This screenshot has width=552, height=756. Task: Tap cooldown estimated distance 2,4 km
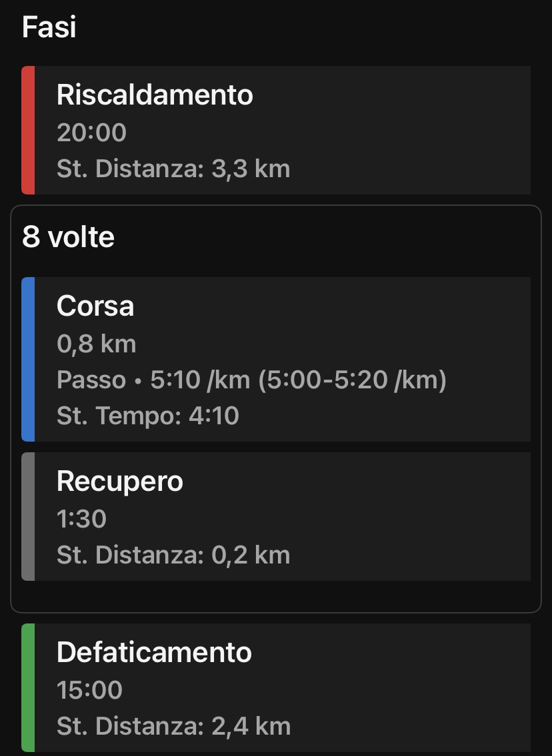(173, 726)
